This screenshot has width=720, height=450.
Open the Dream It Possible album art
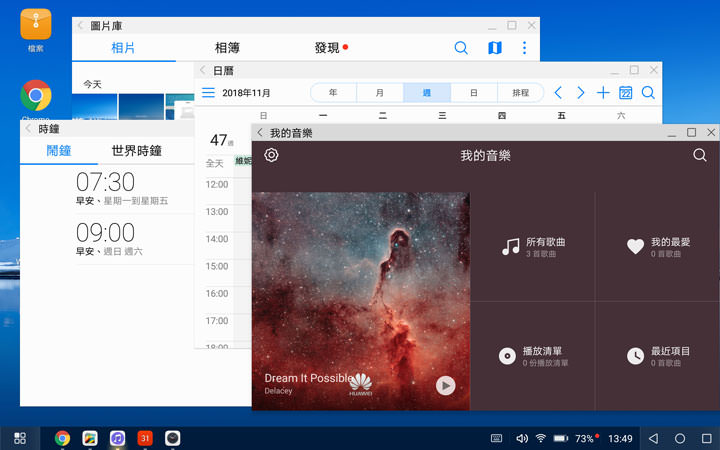pos(360,301)
